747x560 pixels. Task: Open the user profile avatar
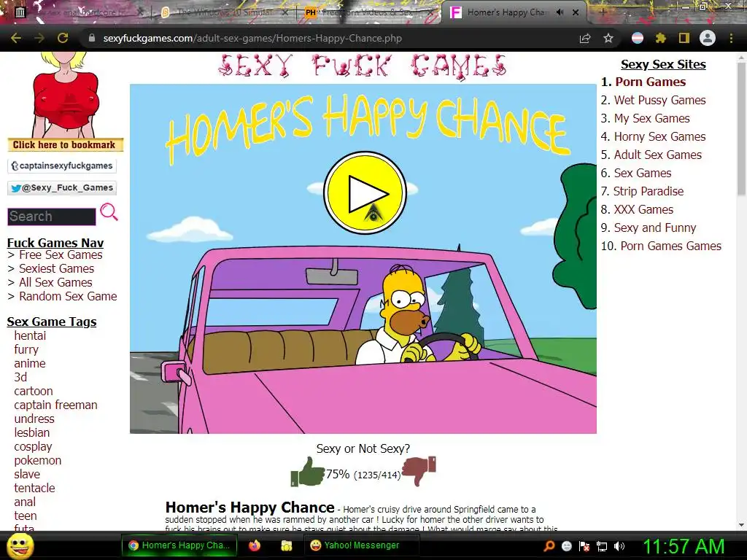coord(708,38)
